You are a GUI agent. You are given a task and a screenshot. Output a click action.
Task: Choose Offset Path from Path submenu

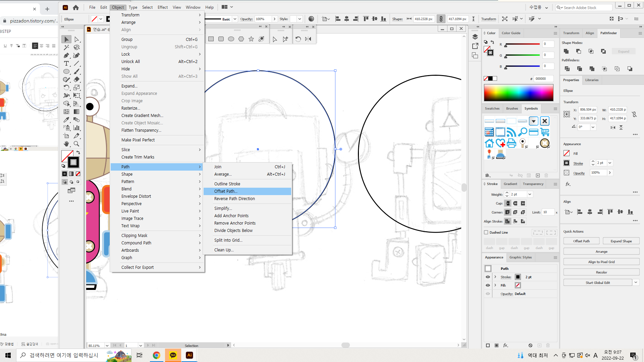pos(226,191)
